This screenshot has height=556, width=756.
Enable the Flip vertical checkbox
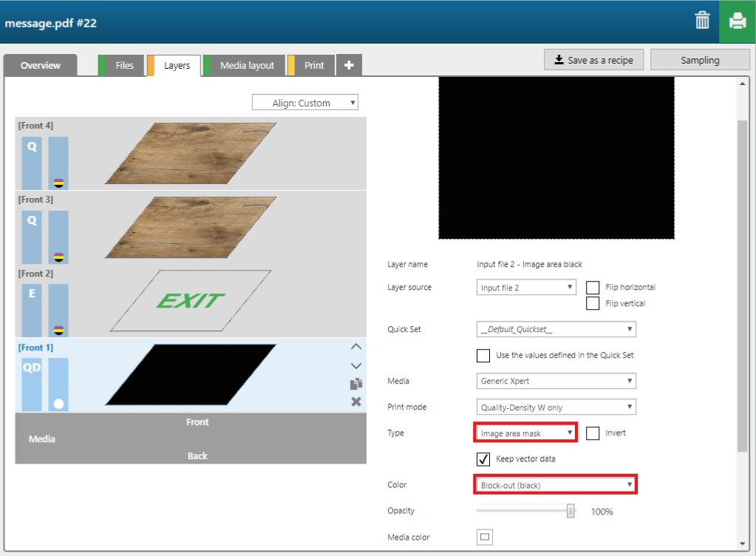(592, 303)
